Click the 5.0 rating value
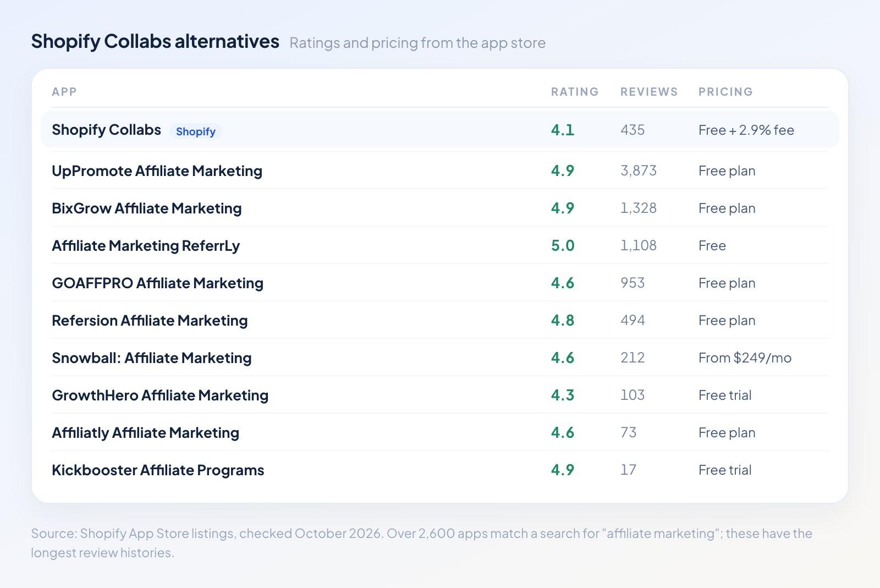880x588 pixels. click(563, 246)
